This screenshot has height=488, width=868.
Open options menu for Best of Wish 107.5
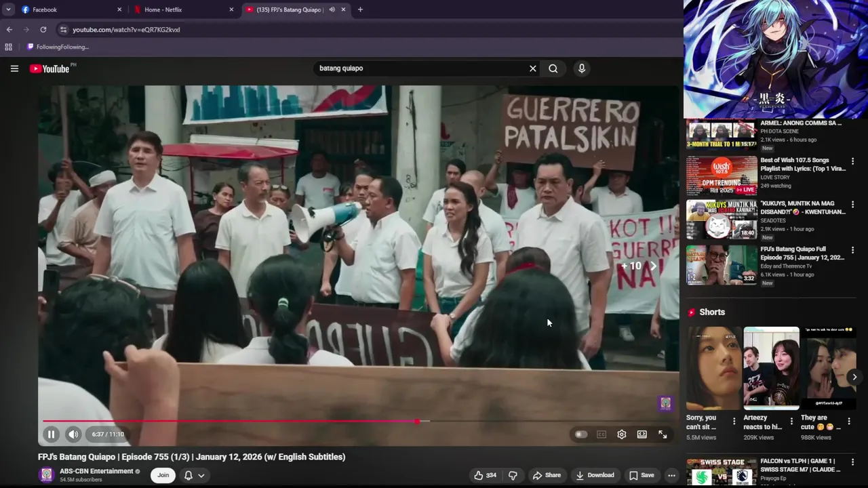(852, 161)
